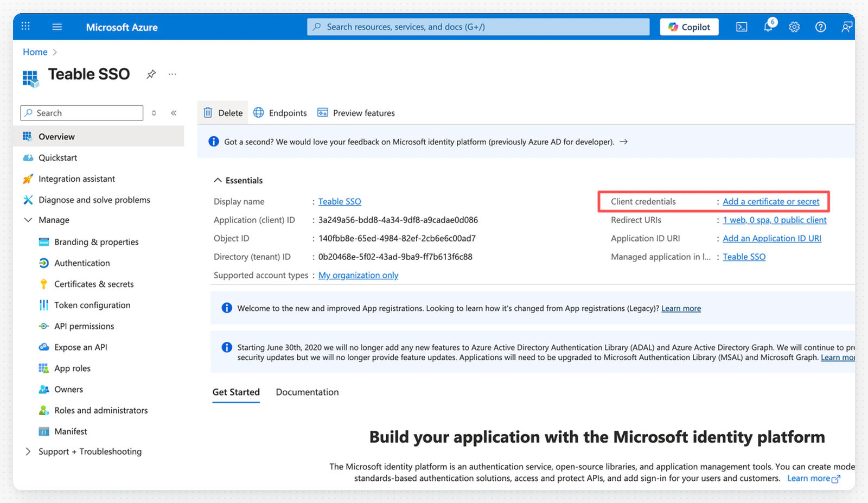Expand Support + Troubleshooting section
The image size is (868, 503).
point(28,451)
